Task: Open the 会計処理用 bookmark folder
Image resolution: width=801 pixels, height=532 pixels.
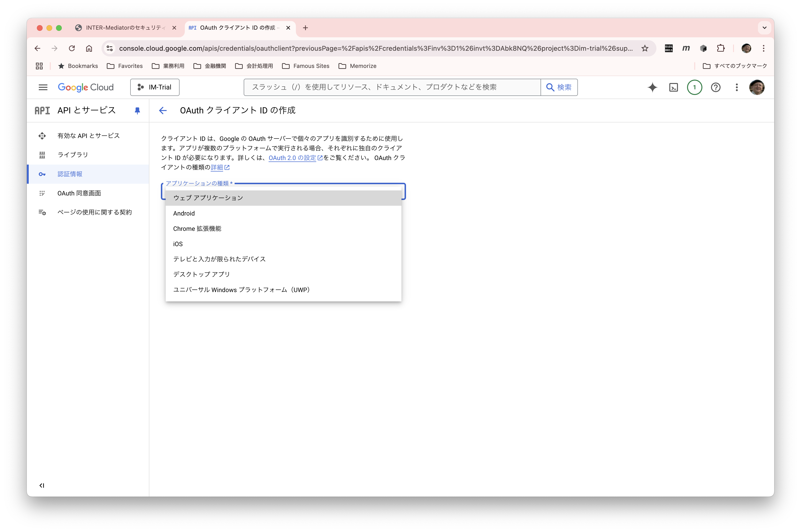Action: pos(254,66)
